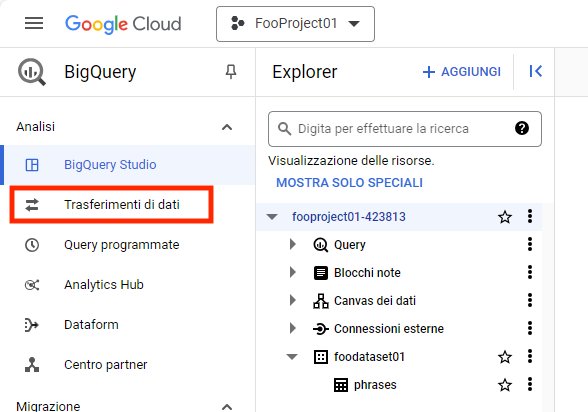Select the Blocchi note item
Screen dimensions: 588x412
coord(367,273)
